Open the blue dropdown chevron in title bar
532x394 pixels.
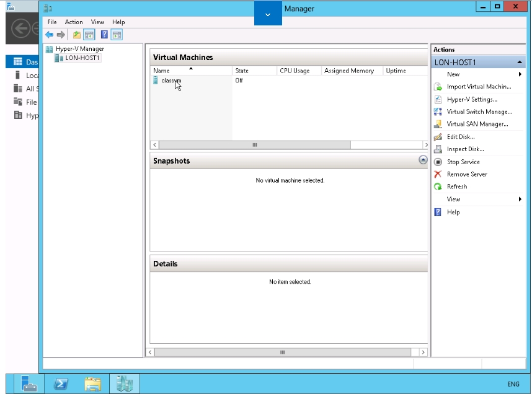[268, 13]
